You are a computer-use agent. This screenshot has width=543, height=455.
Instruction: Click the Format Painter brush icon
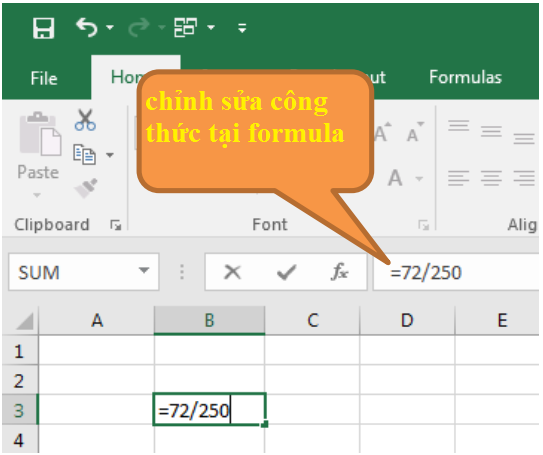pos(86,188)
